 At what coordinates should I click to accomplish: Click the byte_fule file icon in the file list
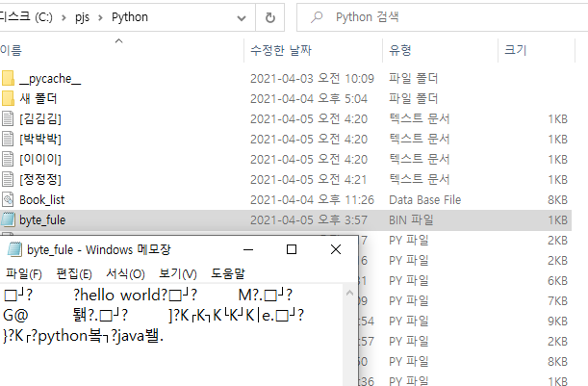click(x=8, y=219)
